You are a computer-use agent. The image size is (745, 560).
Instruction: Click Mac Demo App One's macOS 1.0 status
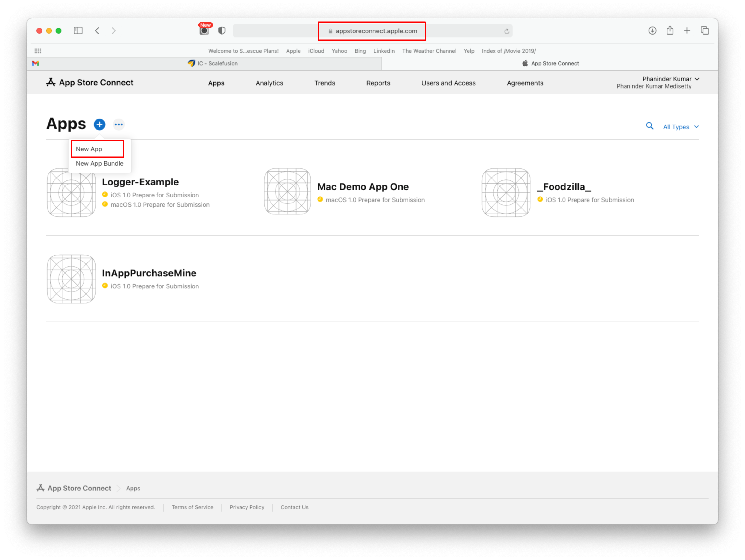[x=375, y=200]
